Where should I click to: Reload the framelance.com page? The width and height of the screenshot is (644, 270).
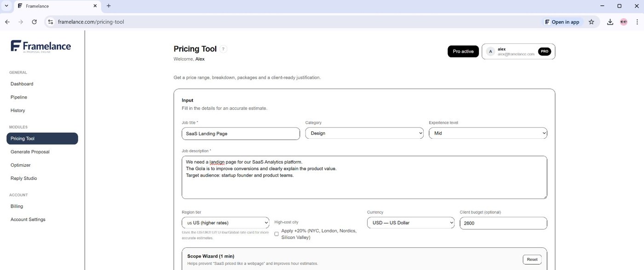34,22
